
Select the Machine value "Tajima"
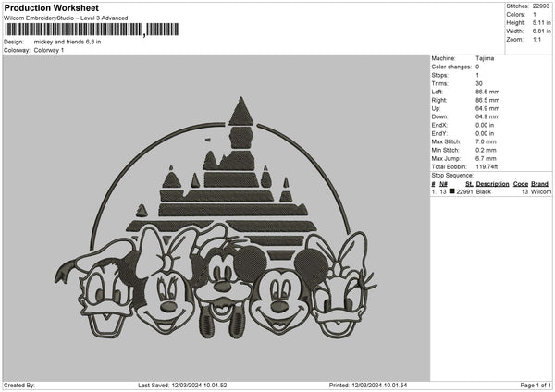(485, 58)
